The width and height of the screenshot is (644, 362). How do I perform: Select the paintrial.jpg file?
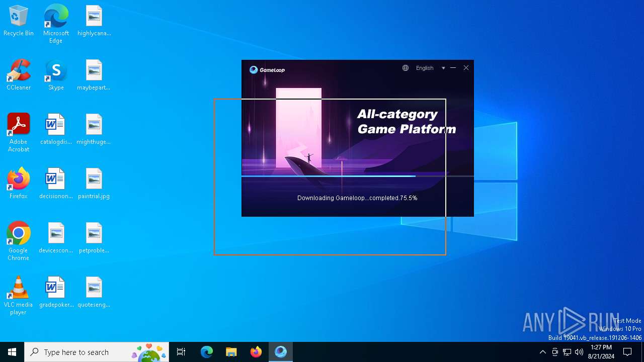point(94,184)
